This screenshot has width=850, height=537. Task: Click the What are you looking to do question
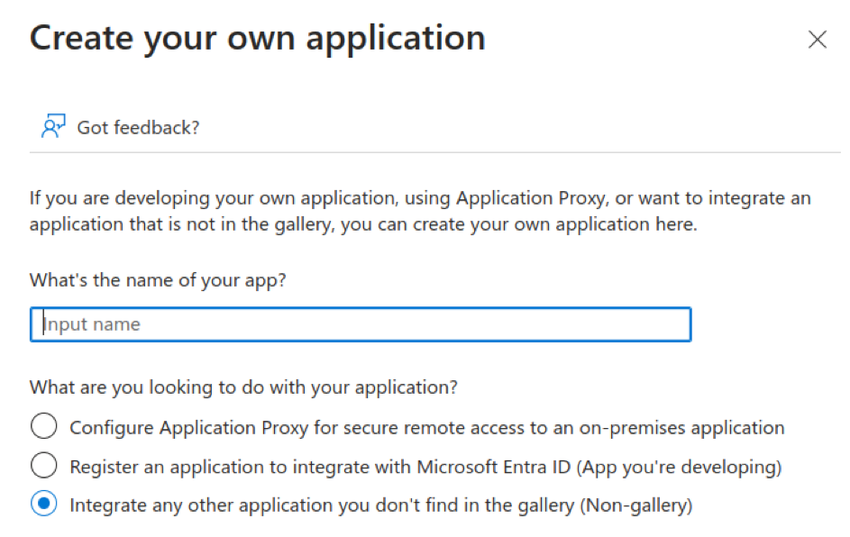[244, 386]
